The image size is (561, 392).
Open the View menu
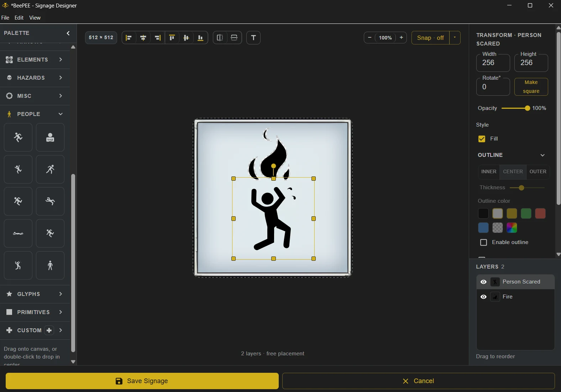(x=35, y=18)
